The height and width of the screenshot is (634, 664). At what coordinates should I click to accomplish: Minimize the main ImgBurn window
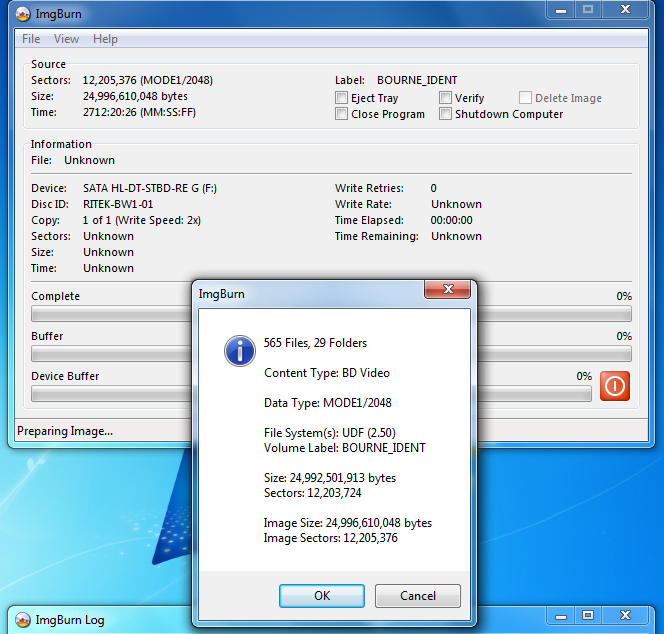coord(561,10)
